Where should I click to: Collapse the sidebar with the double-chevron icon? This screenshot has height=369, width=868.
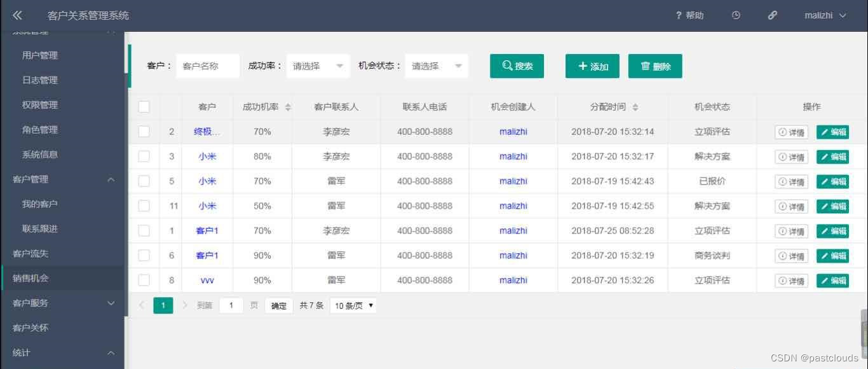(17, 15)
